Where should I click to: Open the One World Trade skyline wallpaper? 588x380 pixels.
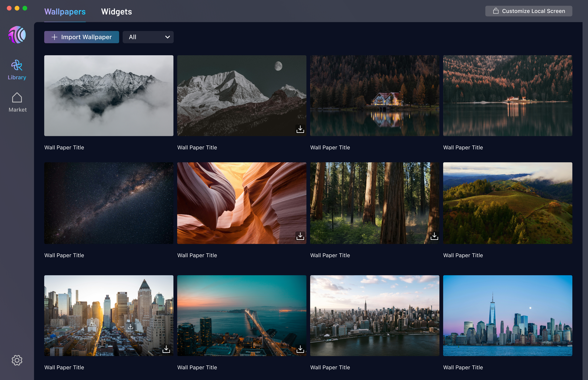(507, 315)
